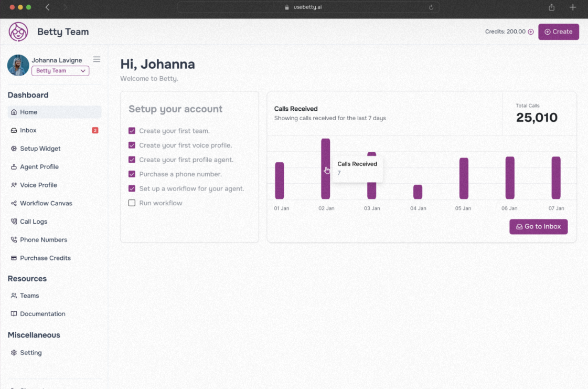588x389 pixels.
Task: Open Setting under Miscellaneous
Action: (55, 353)
